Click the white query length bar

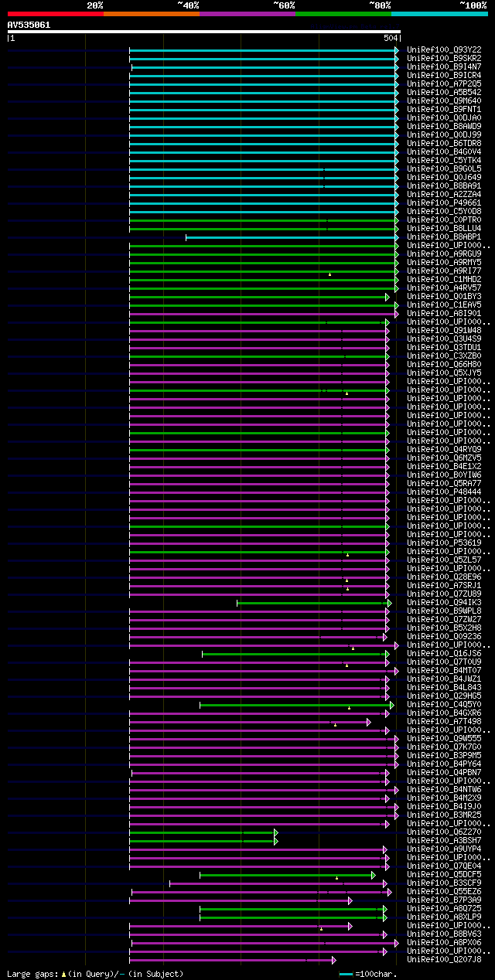[204, 32]
